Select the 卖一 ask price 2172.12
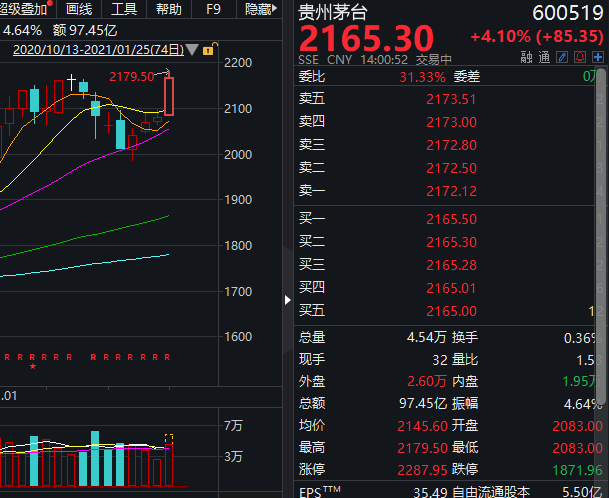Viewport: 609px width, 498px height. tap(451, 189)
